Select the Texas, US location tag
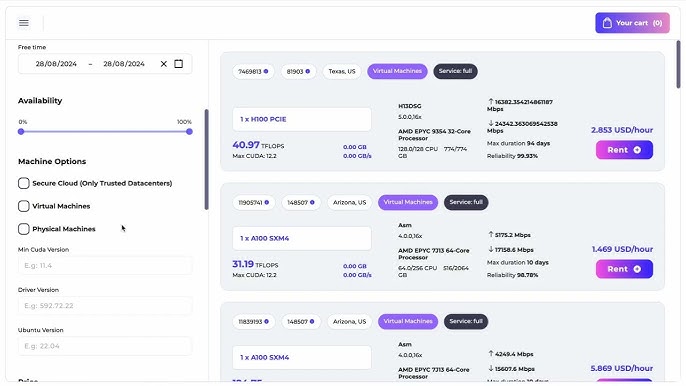This screenshot has height=386, width=686. tap(342, 71)
